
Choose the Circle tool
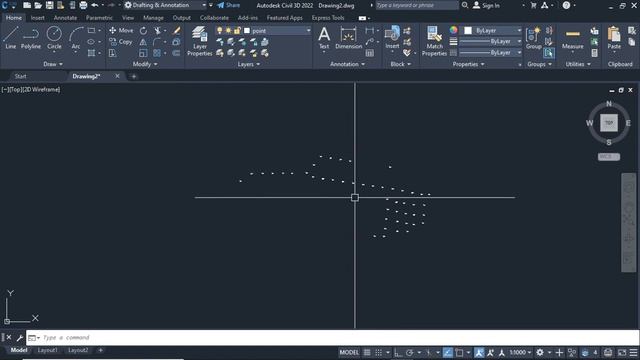[54, 38]
